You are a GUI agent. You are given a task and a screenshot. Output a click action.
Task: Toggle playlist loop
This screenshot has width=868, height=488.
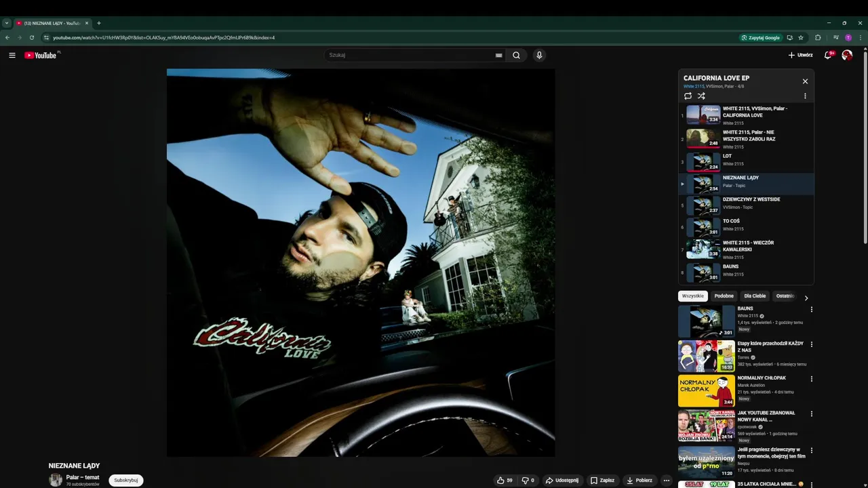pyautogui.click(x=688, y=96)
